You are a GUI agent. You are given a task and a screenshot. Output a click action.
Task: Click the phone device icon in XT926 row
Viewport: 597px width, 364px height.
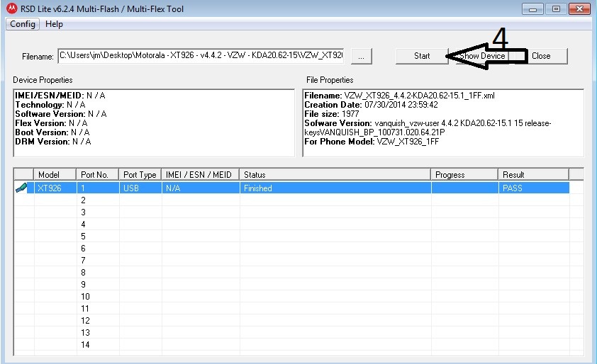(x=21, y=188)
